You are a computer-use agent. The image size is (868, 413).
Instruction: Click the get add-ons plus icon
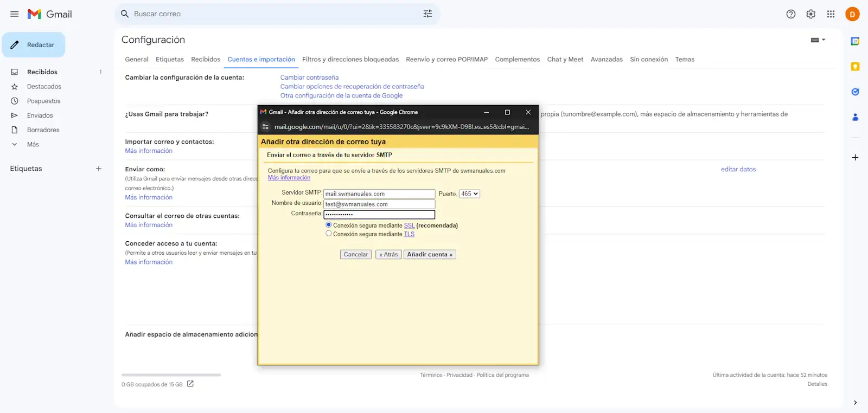tap(855, 158)
